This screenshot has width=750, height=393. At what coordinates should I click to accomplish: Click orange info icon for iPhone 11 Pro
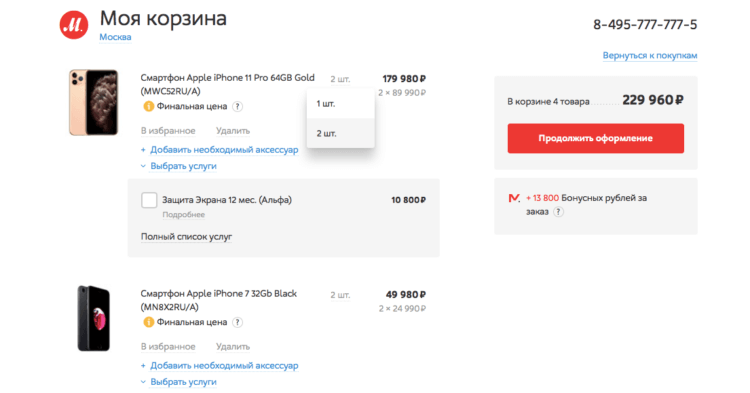point(148,106)
